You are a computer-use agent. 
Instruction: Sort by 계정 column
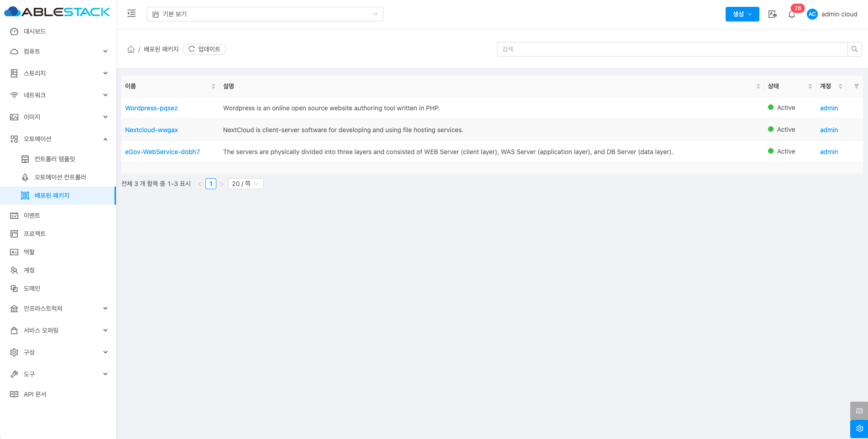pos(840,86)
